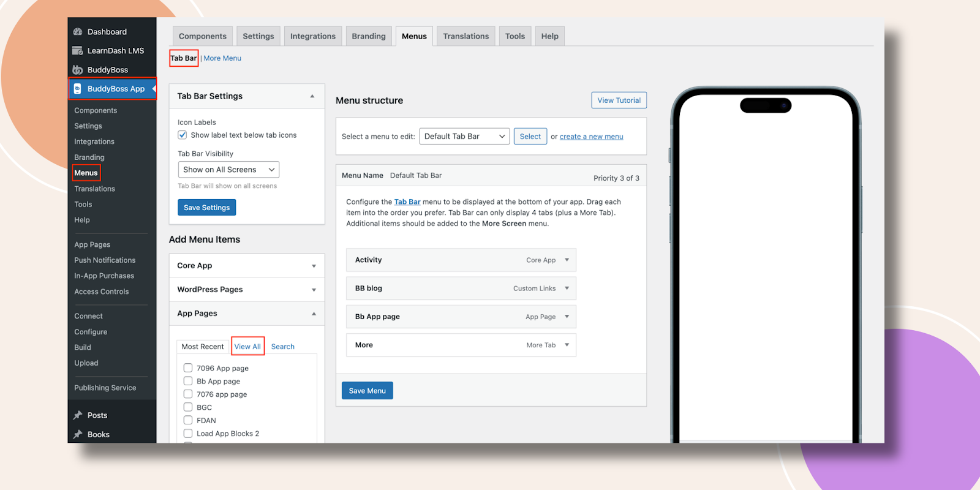Viewport: 980px width, 490px height.
Task: Switch to Most Recent app pages tab
Action: [x=203, y=347]
